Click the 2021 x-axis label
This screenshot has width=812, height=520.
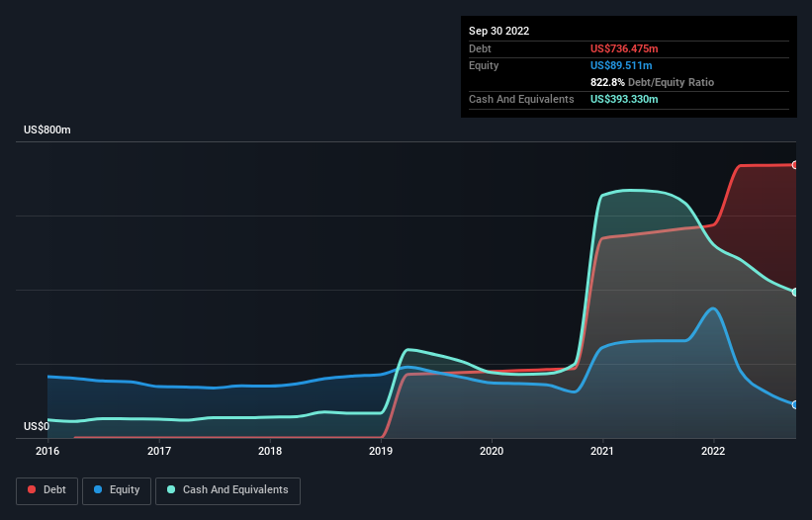click(x=602, y=451)
